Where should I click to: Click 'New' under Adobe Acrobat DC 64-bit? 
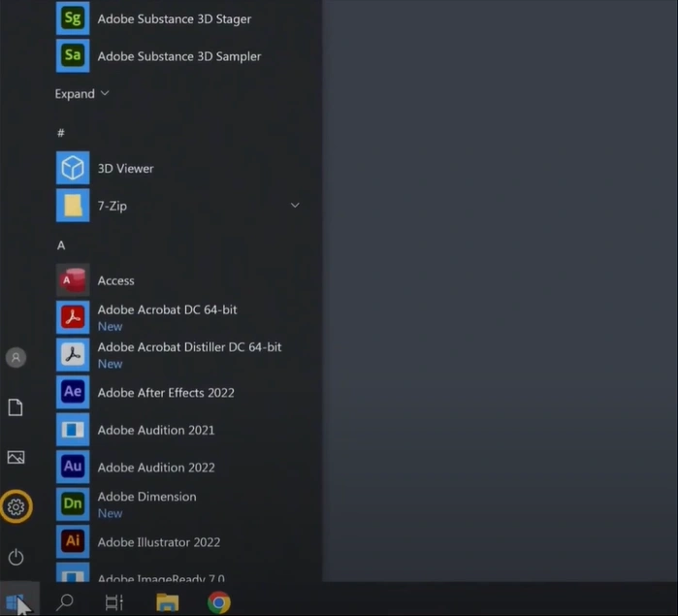click(x=110, y=327)
